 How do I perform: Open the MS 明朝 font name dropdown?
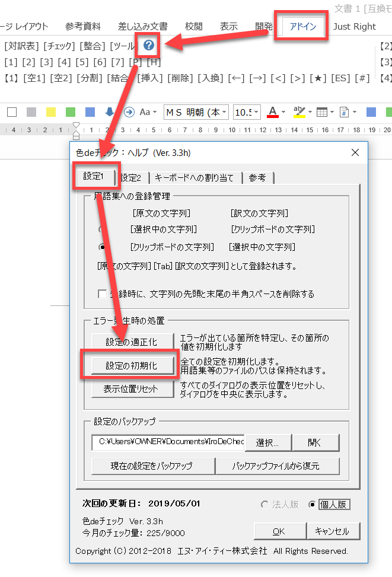coord(196,112)
